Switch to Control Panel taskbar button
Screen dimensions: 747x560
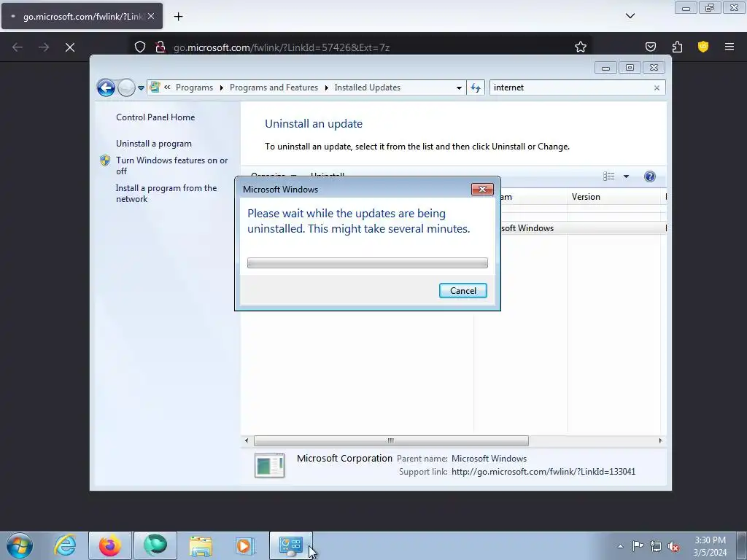(291, 545)
